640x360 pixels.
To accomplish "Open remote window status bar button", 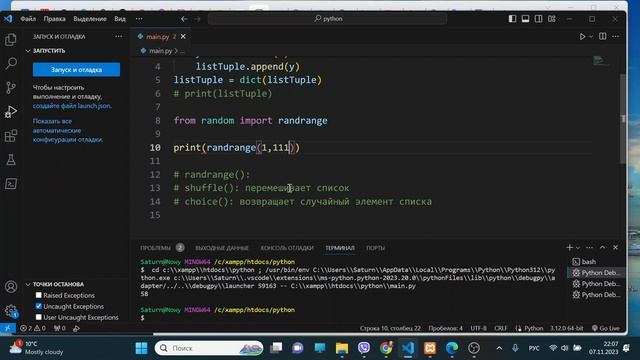I will pyautogui.click(x=8, y=328).
